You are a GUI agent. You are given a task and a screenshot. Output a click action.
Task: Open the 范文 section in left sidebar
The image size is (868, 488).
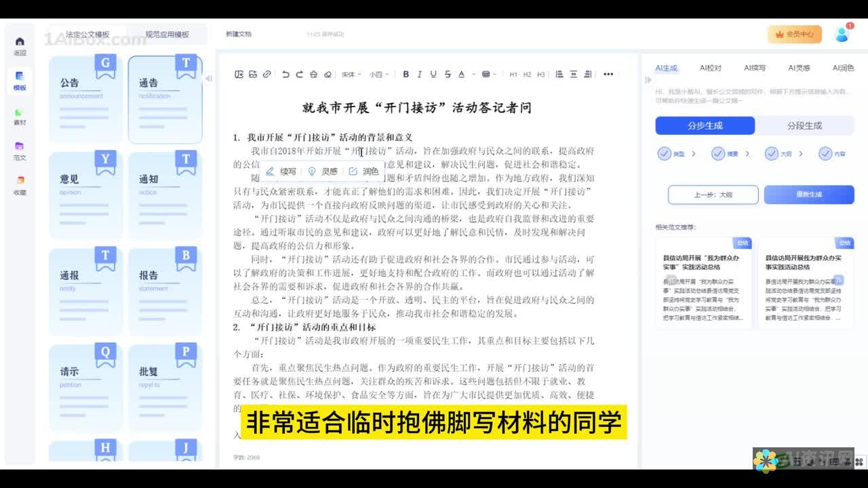20,151
